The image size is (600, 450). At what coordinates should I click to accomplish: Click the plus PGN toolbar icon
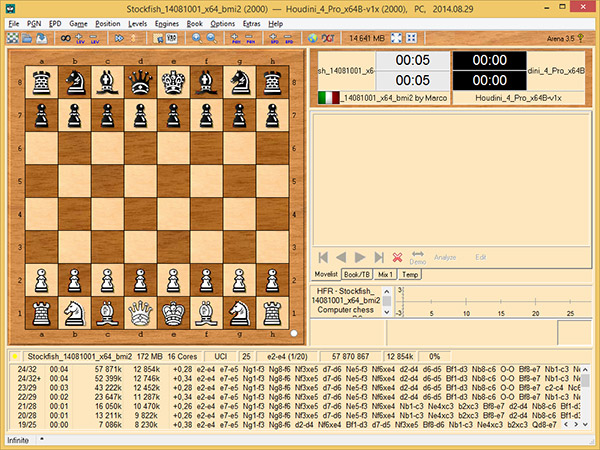point(235,38)
